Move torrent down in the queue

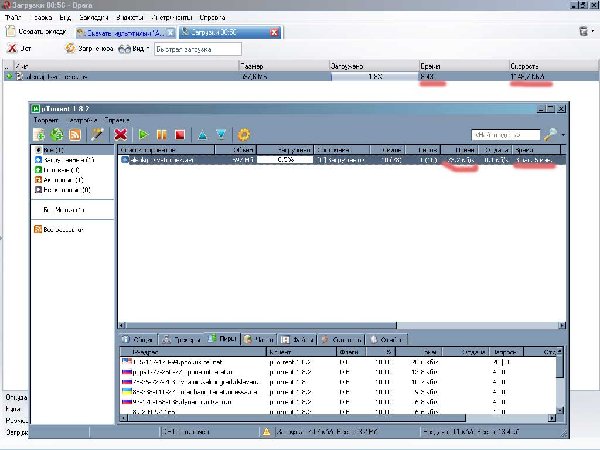click(x=221, y=134)
